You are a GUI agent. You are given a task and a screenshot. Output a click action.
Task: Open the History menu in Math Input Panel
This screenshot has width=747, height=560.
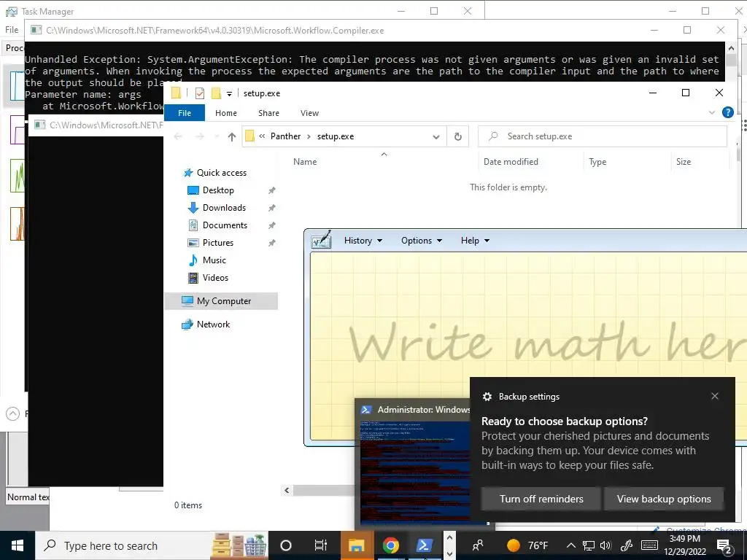coord(363,241)
